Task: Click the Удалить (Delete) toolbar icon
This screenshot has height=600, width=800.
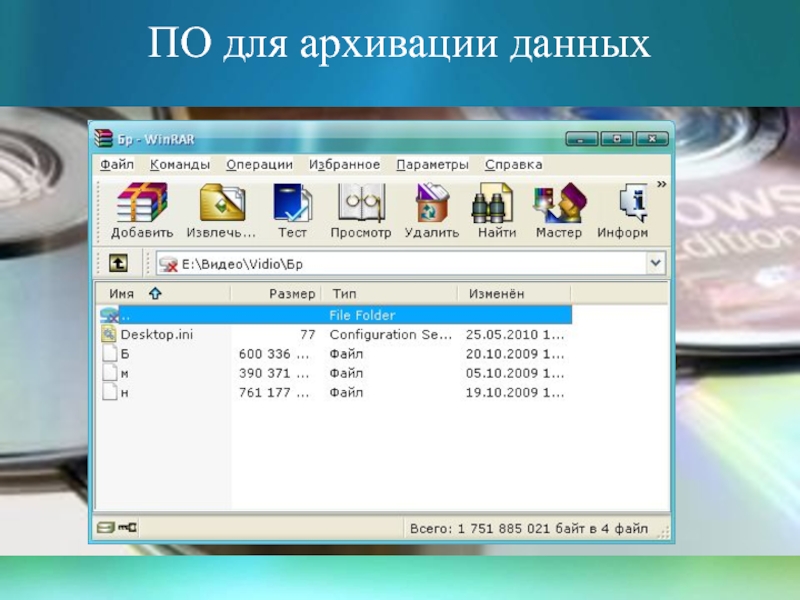Action: [x=431, y=211]
